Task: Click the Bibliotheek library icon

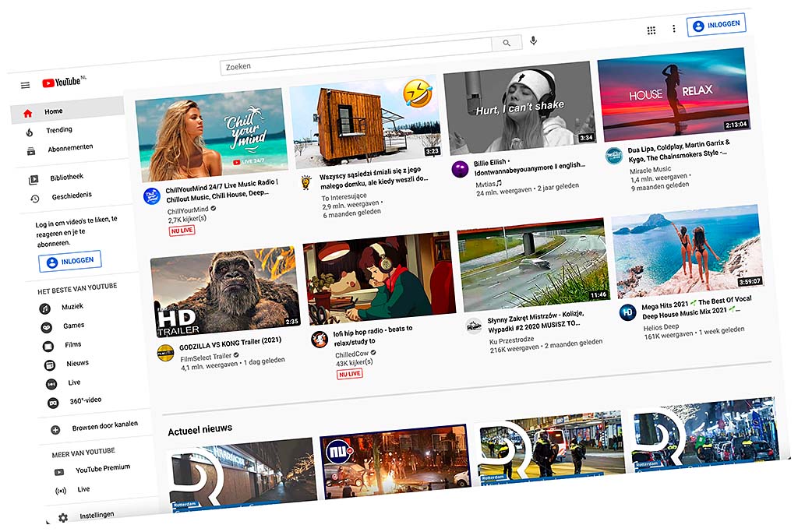Action: point(34,179)
